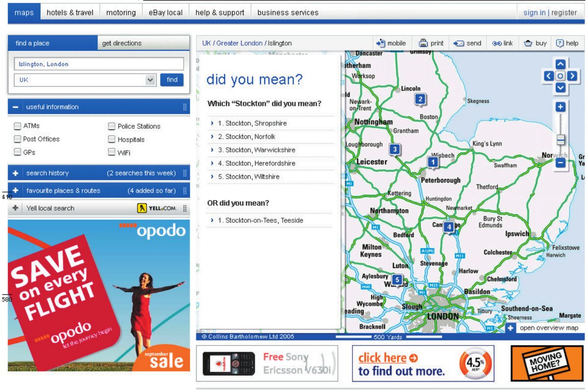588x392 pixels.
Task: Recenter map using the middle pan button
Action: coord(561,76)
